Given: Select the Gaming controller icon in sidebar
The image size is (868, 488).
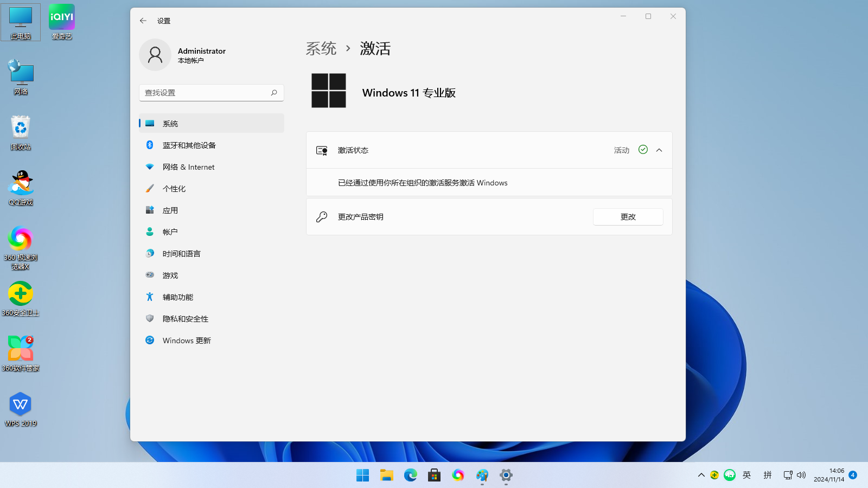Looking at the screenshot, I should tap(150, 275).
